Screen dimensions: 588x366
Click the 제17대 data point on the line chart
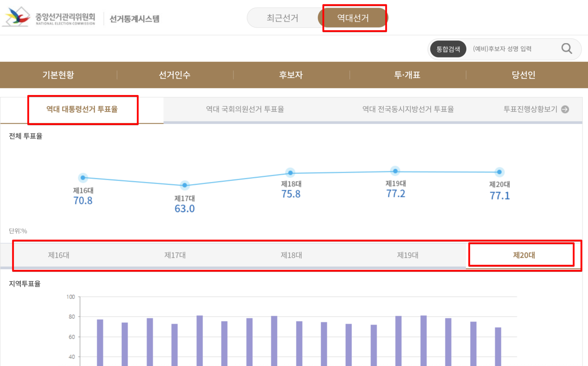[185, 185]
